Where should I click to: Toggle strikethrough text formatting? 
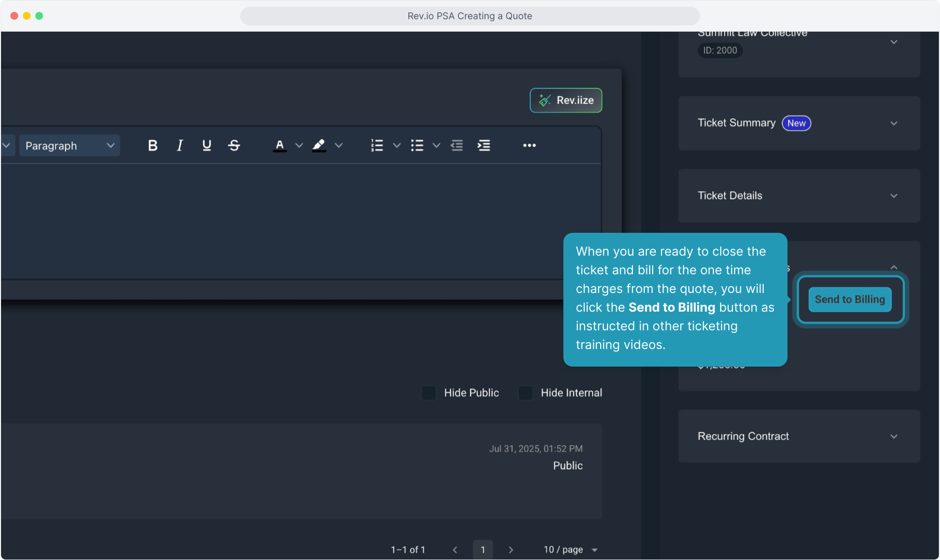pos(234,146)
